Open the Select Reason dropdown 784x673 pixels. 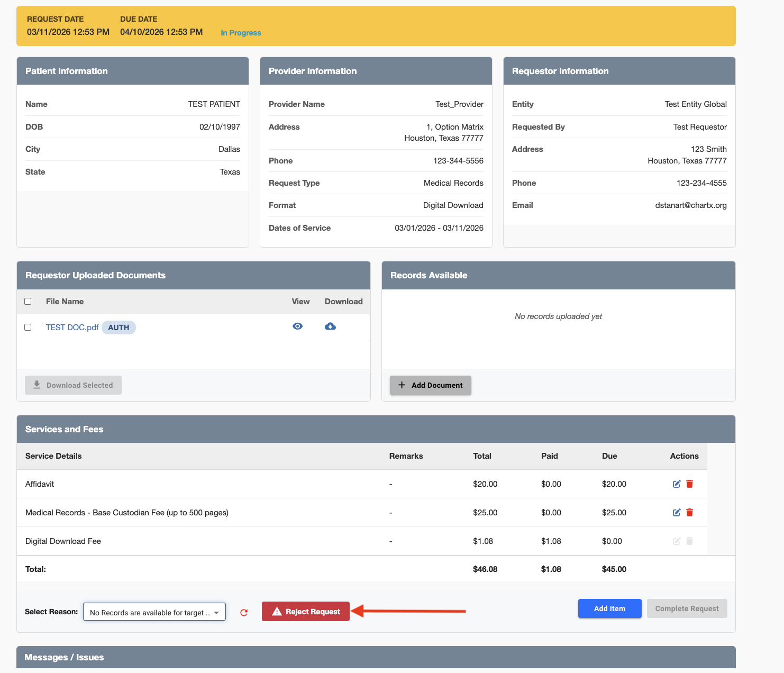pyautogui.click(x=154, y=612)
